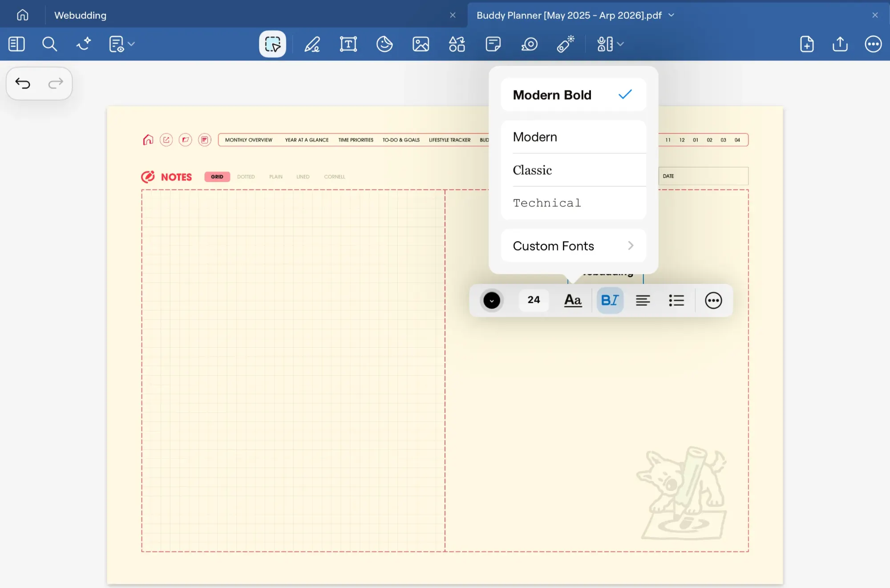Toggle the Bold Italic style button
Viewport: 890px width, 588px height.
(610, 300)
